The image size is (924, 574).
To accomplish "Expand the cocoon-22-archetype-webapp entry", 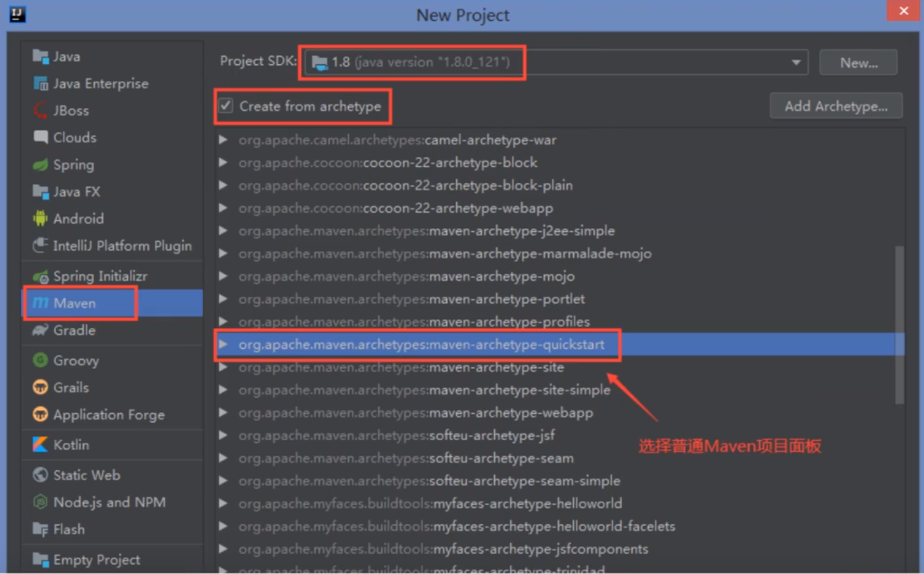I will (223, 208).
